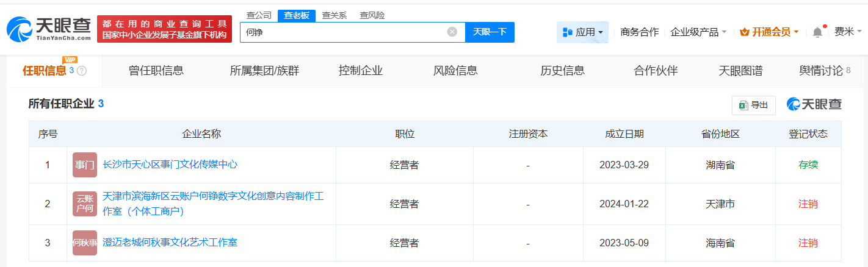868x267 pixels.
Task: Open the 开通会员 membership dropdown
Action: click(769, 32)
